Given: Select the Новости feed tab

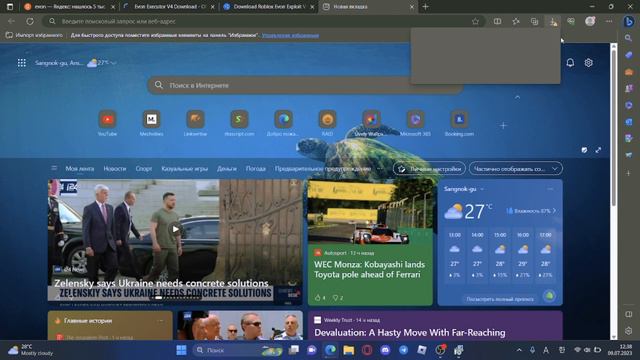Looking at the screenshot, I should pos(115,168).
